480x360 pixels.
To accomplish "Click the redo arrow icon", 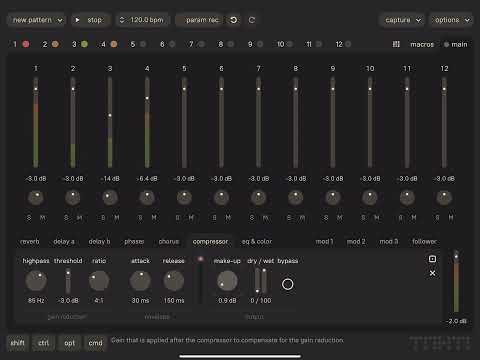I will [x=252, y=20].
